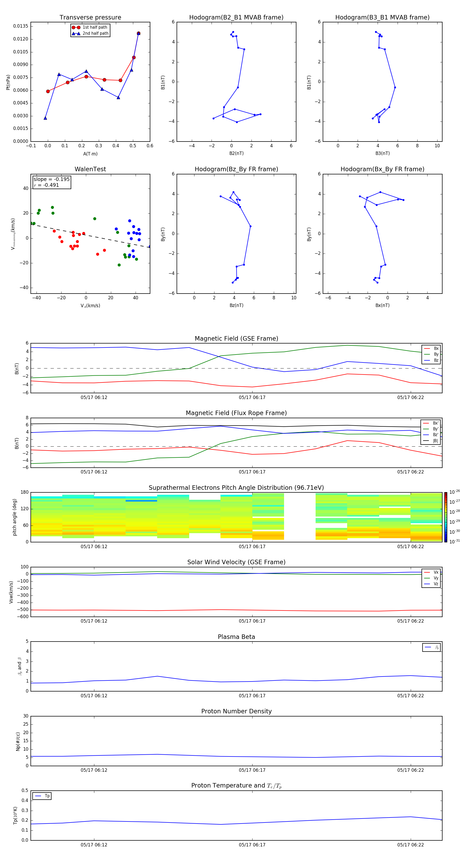Click the 'Proton Temperature and Te/Tp' title
473x868 pixels.
pyautogui.click(x=236, y=786)
